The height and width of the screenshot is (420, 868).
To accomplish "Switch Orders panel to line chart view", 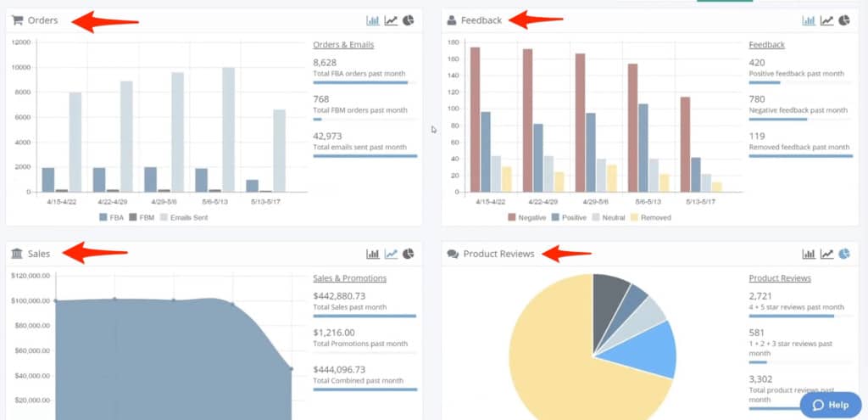I will pos(391,20).
